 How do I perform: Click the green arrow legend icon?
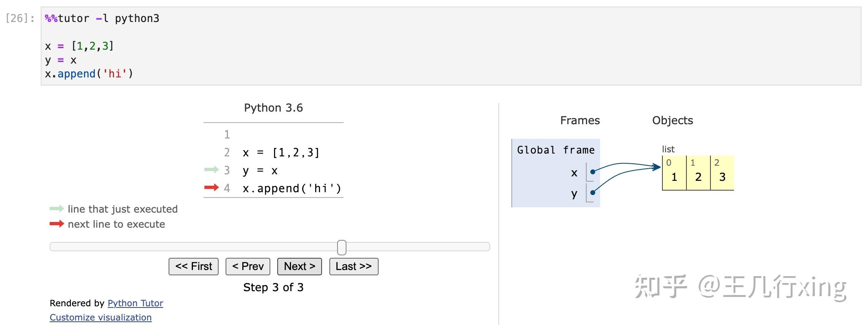(57, 209)
